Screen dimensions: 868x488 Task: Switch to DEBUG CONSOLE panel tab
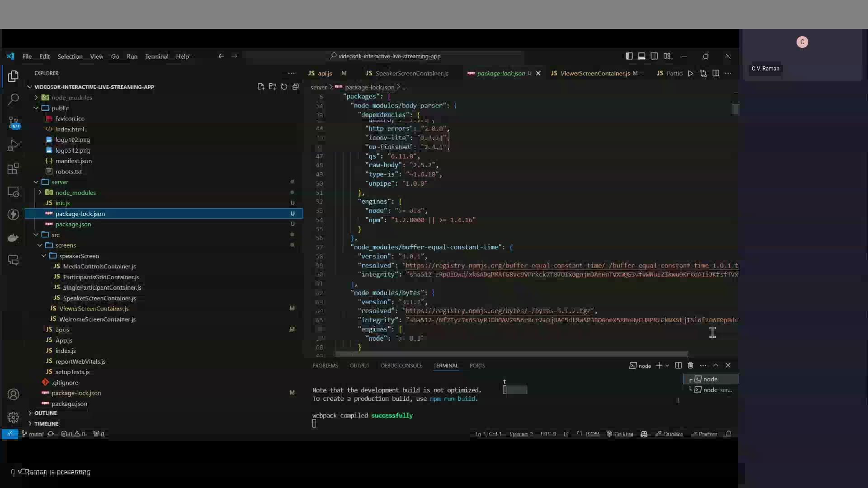click(x=401, y=366)
